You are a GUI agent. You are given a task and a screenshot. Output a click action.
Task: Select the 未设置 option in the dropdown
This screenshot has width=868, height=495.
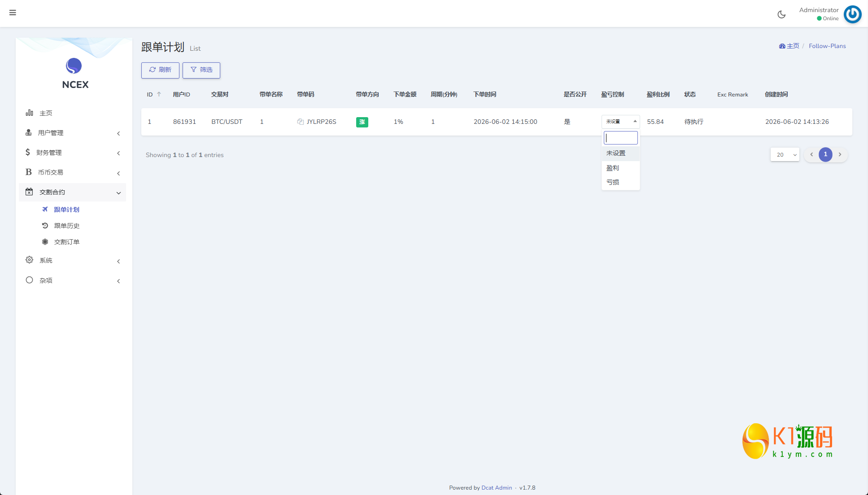(x=620, y=153)
